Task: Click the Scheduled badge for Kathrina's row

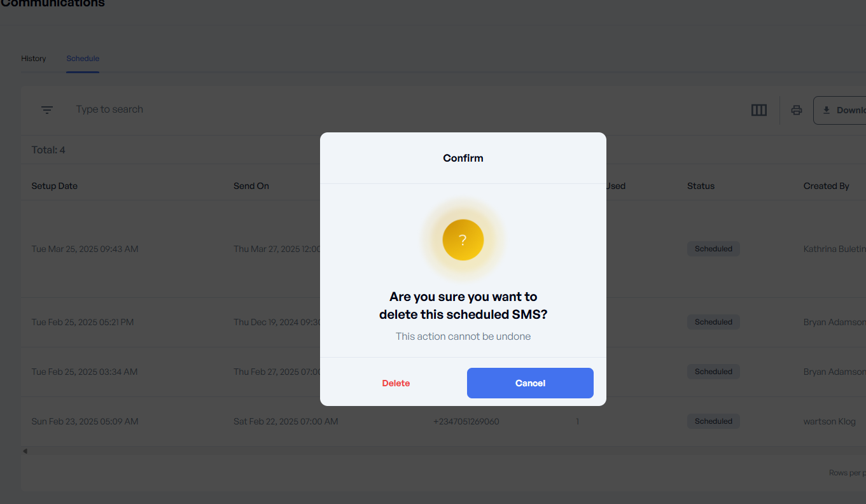Action: click(x=713, y=249)
